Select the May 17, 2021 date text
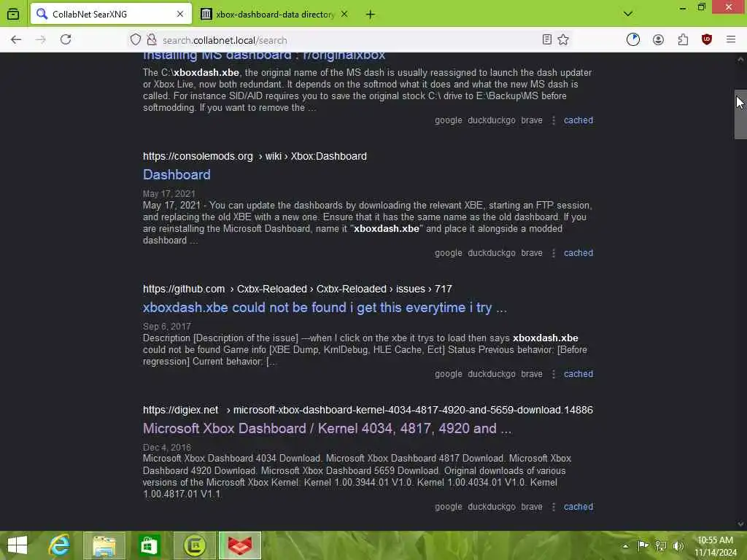747x560 pixels. [169, 194]
